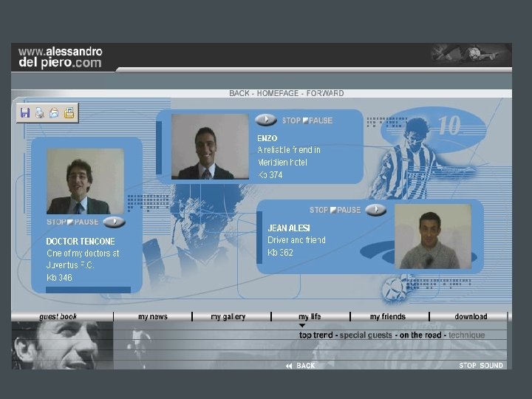
Task: Click the Jean Alesi video thumbnail
Action: pos(433,236)
